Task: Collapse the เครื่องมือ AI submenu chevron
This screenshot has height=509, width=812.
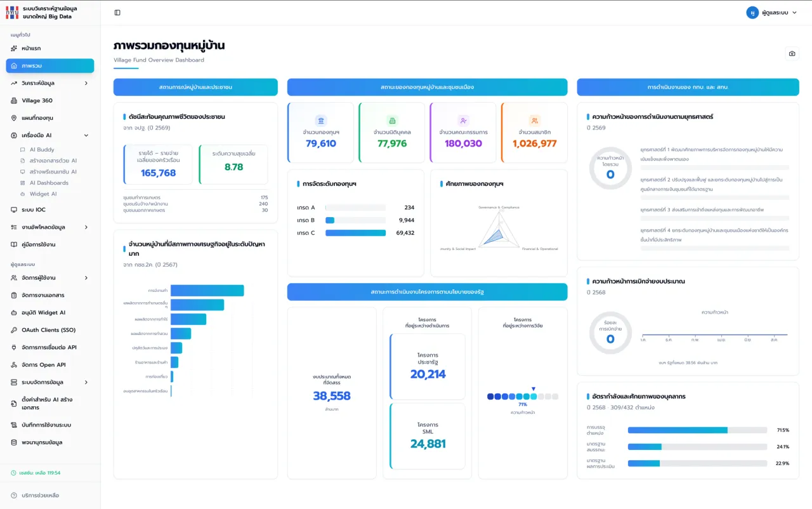Action: [x=86, y=135]
